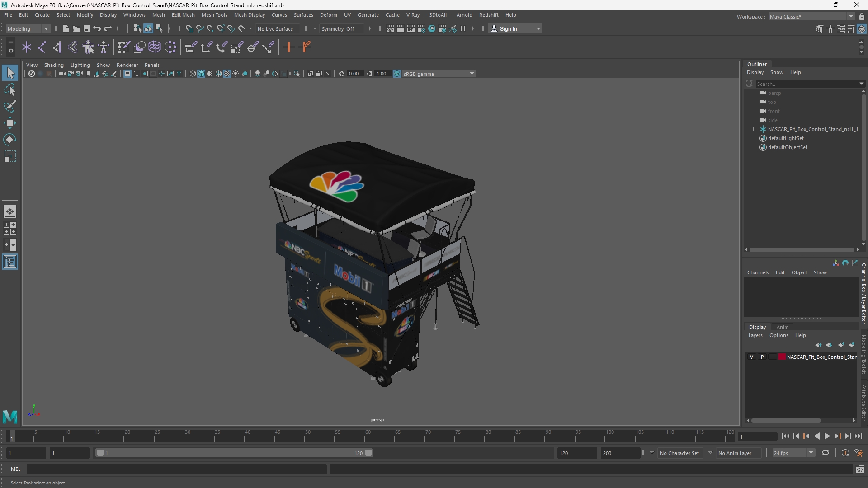This screenshot has width=868, height=488.
Task: Switch to single perspective view layout
Action: [10, 211]
